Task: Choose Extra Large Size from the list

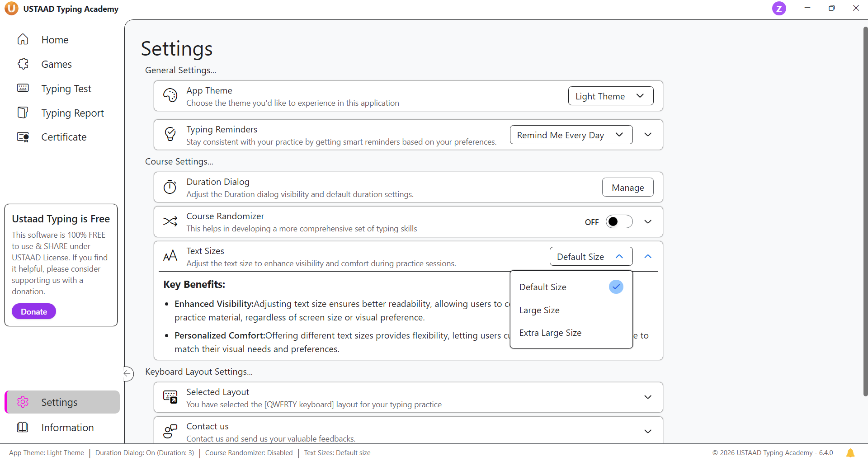Action: coord(550,333)
